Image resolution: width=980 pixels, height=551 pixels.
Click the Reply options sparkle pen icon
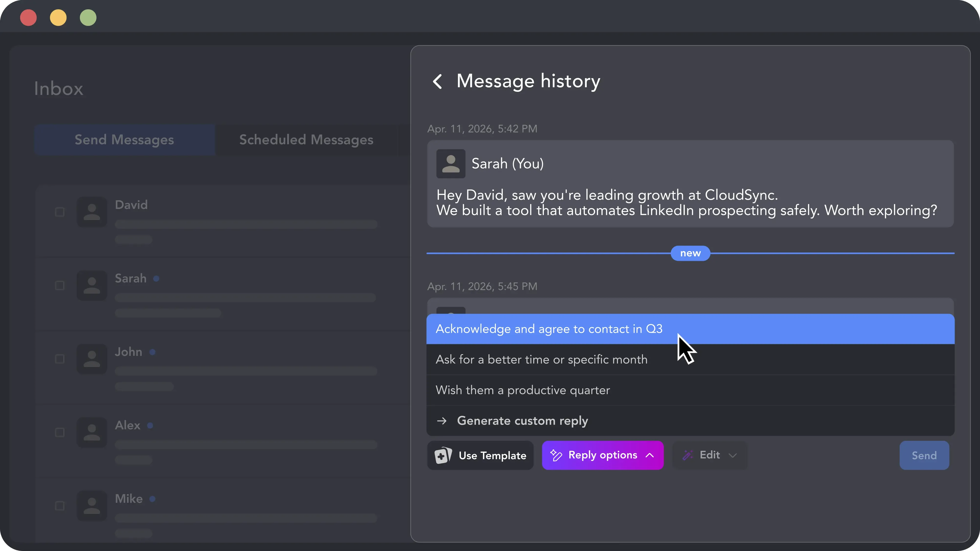(556, 455)
